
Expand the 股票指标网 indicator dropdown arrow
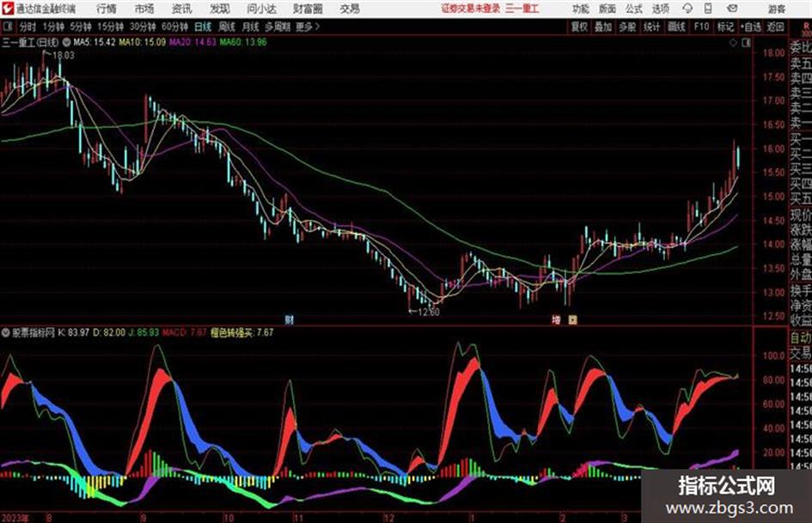click(6, 332)
